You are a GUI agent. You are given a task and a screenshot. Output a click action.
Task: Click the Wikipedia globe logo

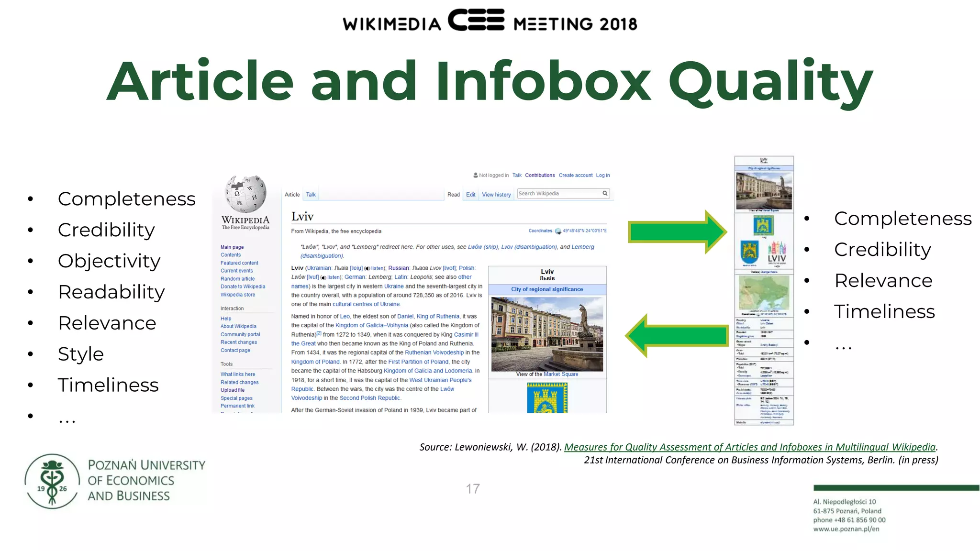coord(246,194)
